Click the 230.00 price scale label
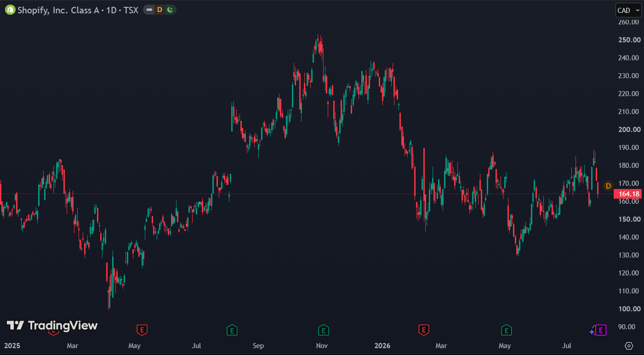Screen dimensions: 644x355 point(629,75)
